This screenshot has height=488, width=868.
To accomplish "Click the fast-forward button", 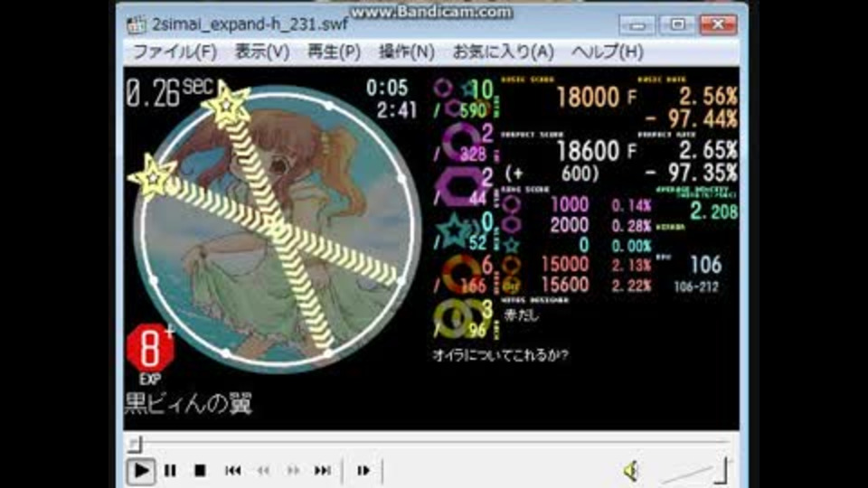I will tap(293, 471).
